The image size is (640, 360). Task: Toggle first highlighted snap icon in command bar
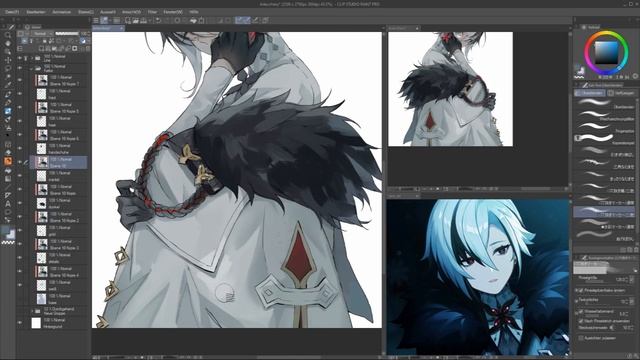click(239, 20)
